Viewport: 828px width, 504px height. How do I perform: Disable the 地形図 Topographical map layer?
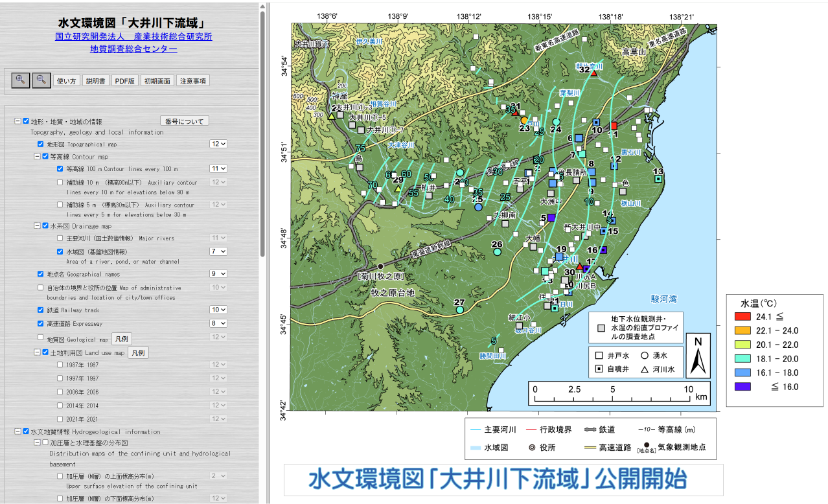[x=41, y=144]
